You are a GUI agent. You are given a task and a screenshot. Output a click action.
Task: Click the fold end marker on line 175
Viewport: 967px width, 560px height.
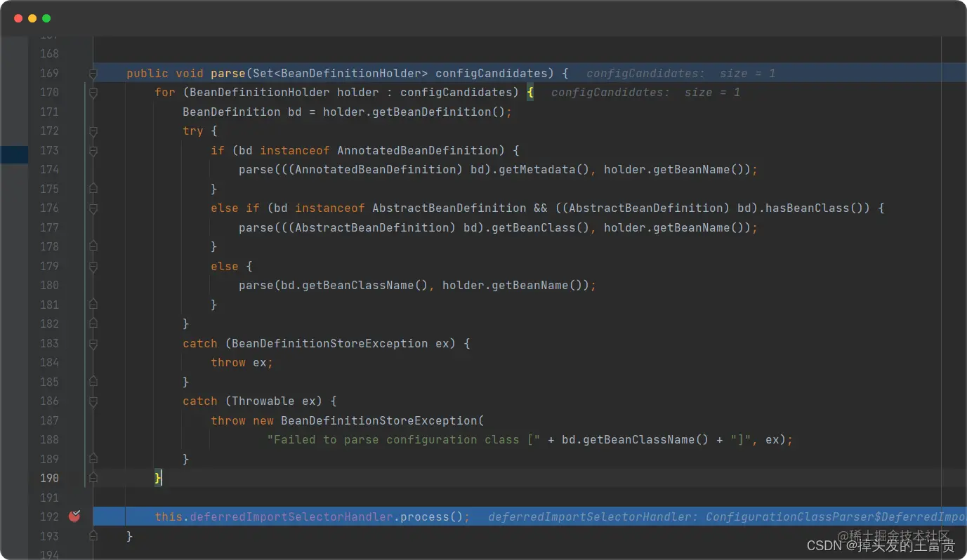click(93, 189)
